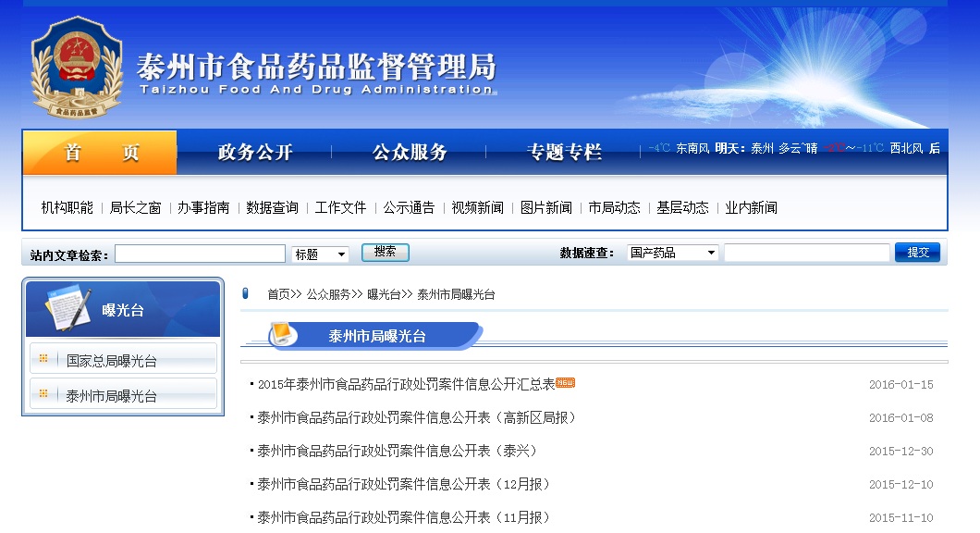Switch to 公众服务 navigation tab
The height and width of the screenshot is (533, 980).
(x=409, y=153)
